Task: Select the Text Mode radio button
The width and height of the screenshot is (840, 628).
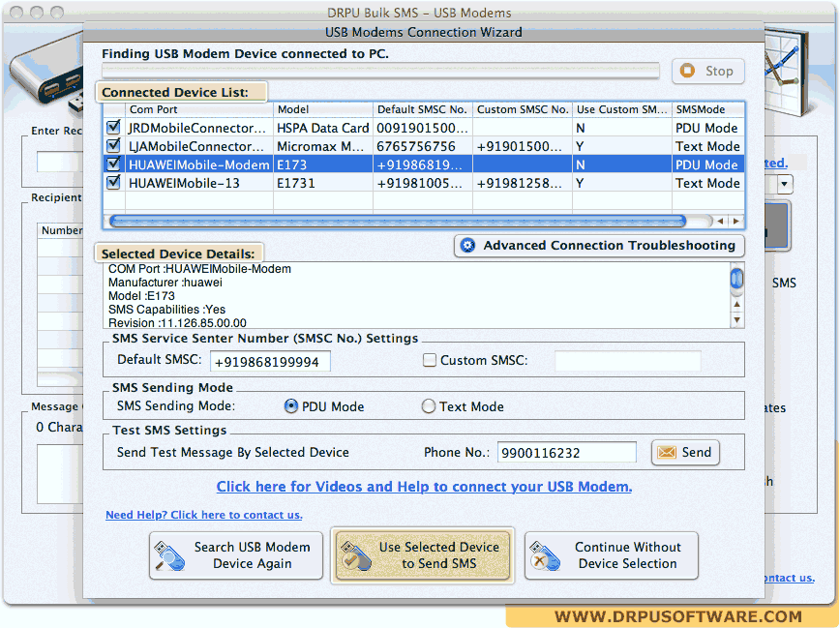Action: coord(429,406)
